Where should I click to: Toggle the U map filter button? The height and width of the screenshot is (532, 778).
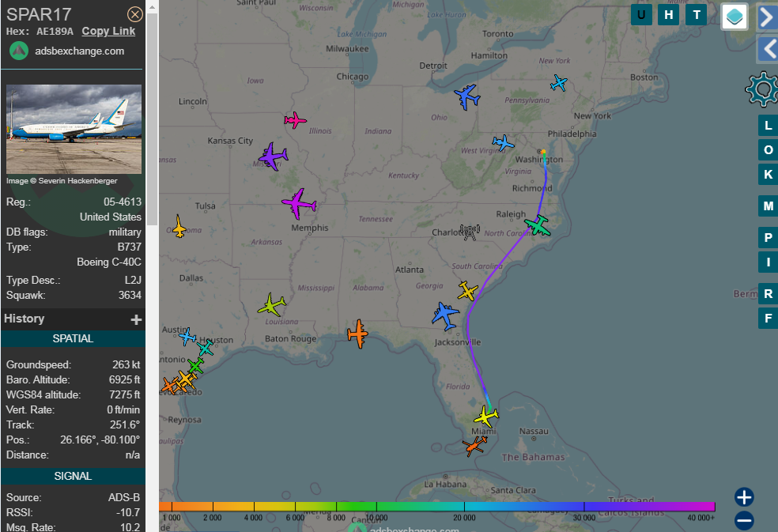[x=641, y=15]
